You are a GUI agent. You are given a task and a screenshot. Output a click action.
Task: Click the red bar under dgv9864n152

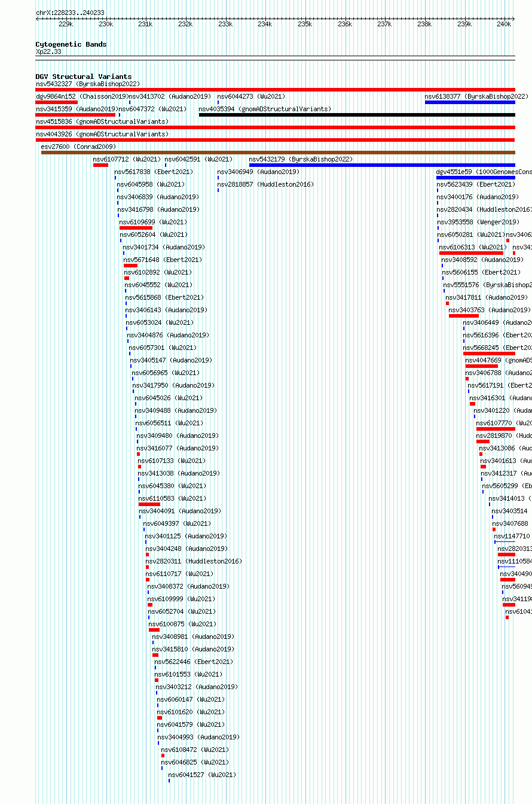57,102
